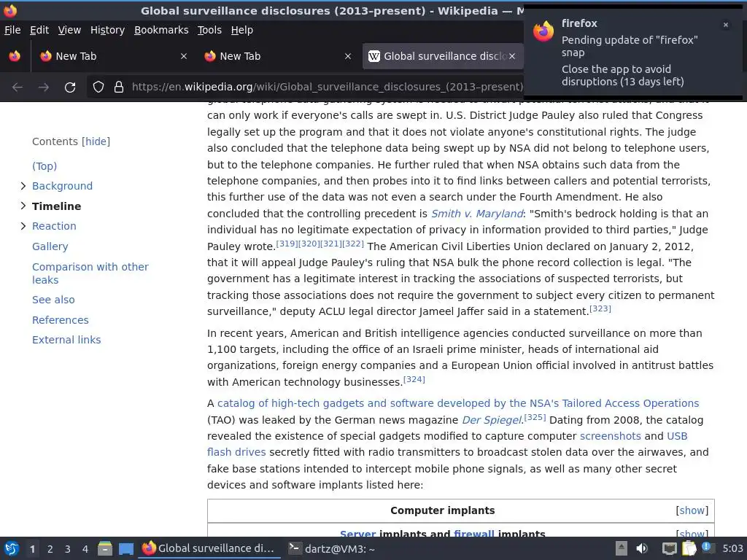Viewport: 747px width, 560px height.
Task: Go to the Gallery section
Action: point(50,246)
